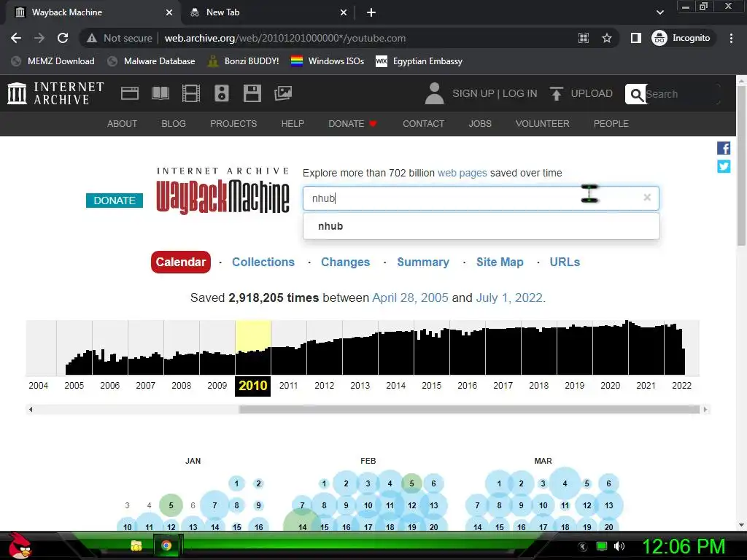Bookmark this page with star icon
Screen dimensions: 747x560
606,38
